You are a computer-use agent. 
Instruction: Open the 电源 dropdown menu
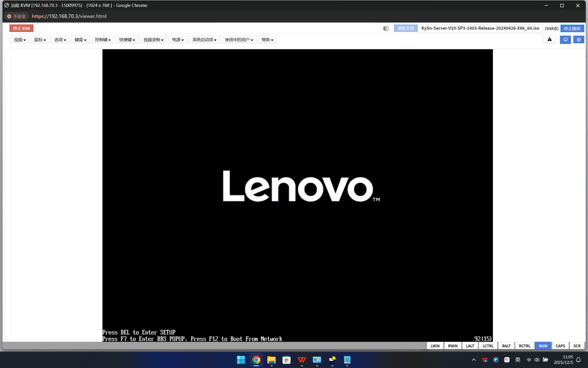tap(178, 40)
